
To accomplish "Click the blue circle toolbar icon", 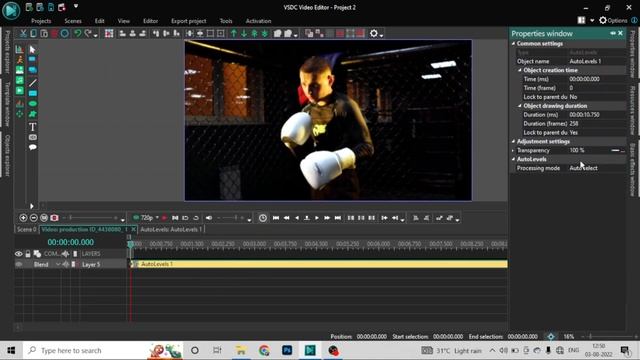I will tap(64, 33).
